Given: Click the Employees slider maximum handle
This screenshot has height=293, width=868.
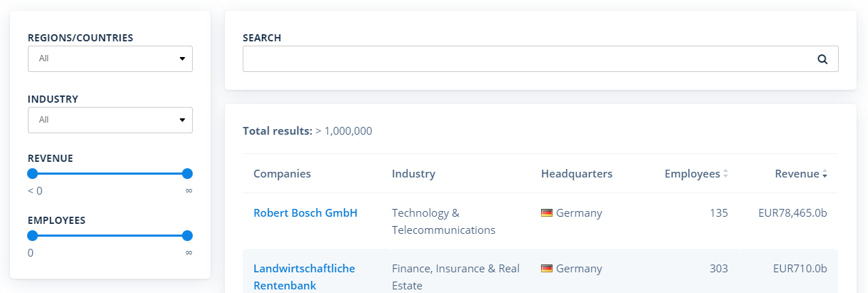Looking at the screenshot, I should [188, 235].
